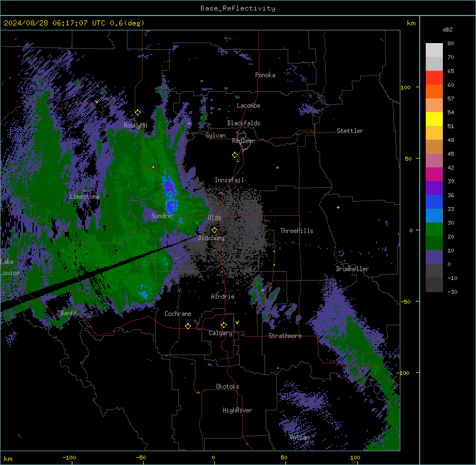
Task: Click the Calgary city label
Action: click(x=220, y=333)
